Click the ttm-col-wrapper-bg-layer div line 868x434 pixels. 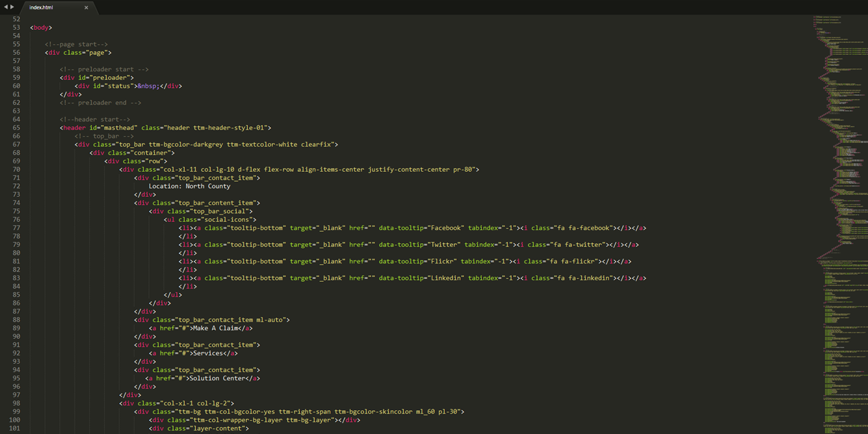click(x=254, y=421)
